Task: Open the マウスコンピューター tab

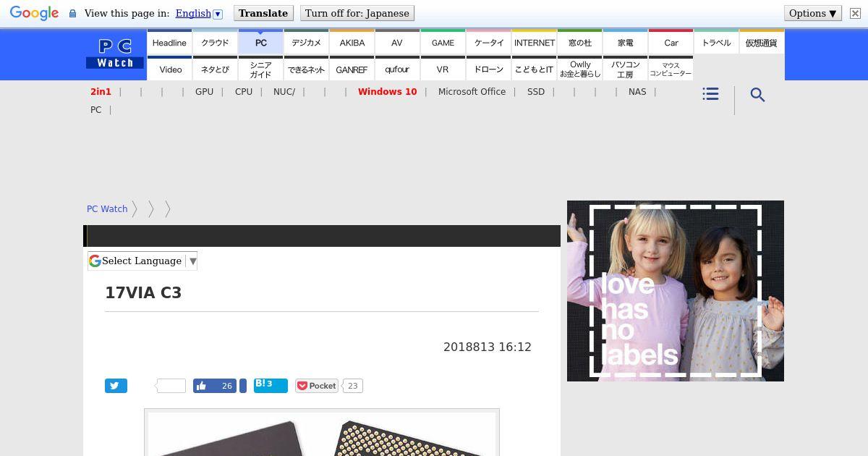Action: 671,69
